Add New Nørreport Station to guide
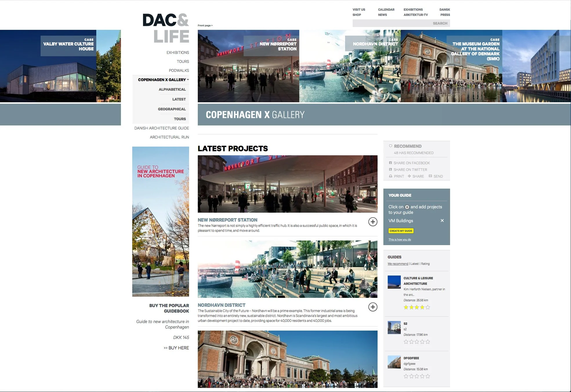The height and width of the screenshot is (392, 571). pos(373,222)
